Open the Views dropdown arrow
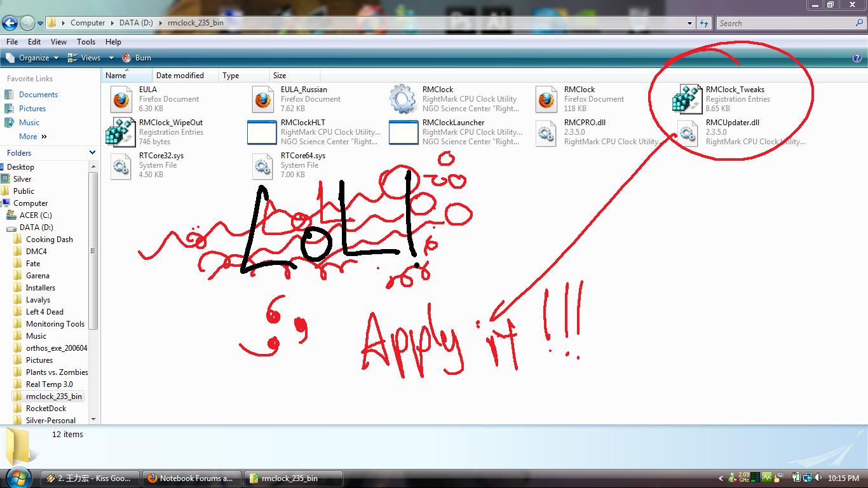Screen dimensions: 868x488 111,58
